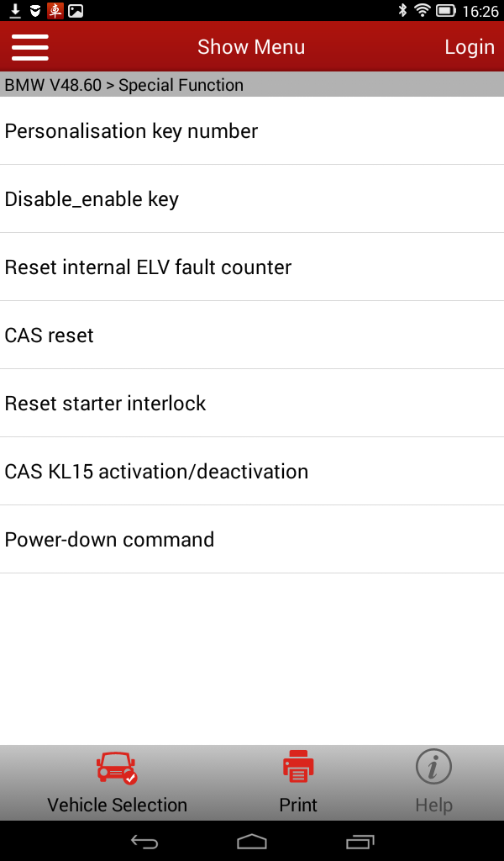The width and height of the screenshot is (504, 861).
Task: Open the recent apps navigation icon
Action: click(360, 841)
